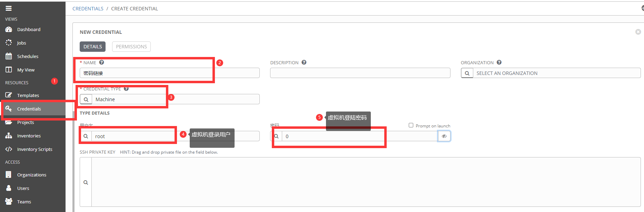Viewport: 644px width, 212px height.
Task: Toggle the hamburger menu icon
Action: coord(9,8)
